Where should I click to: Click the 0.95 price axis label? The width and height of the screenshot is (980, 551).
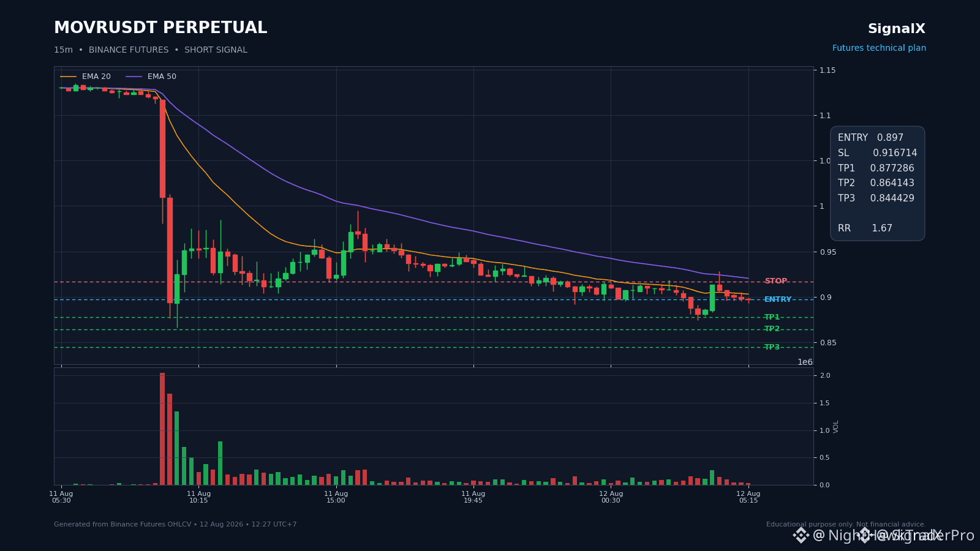[827, 252]
